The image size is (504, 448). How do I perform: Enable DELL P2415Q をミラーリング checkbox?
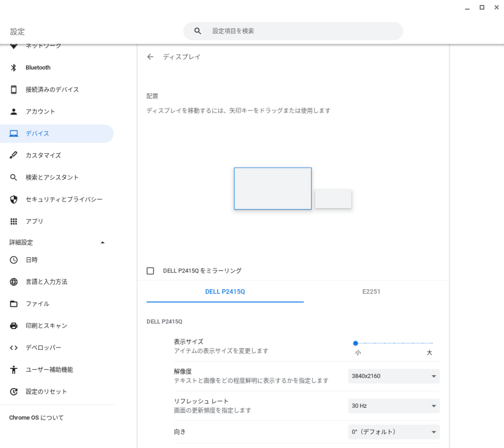(x=150, y=271)
